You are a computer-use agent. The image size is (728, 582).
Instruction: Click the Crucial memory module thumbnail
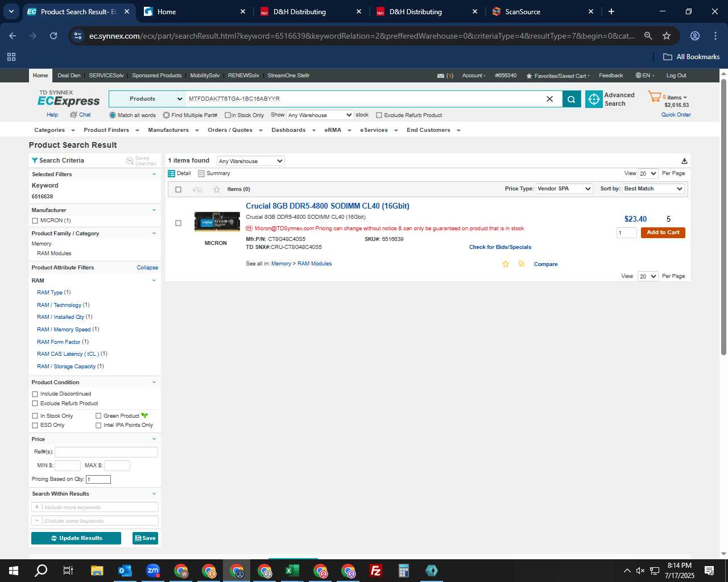217,222
